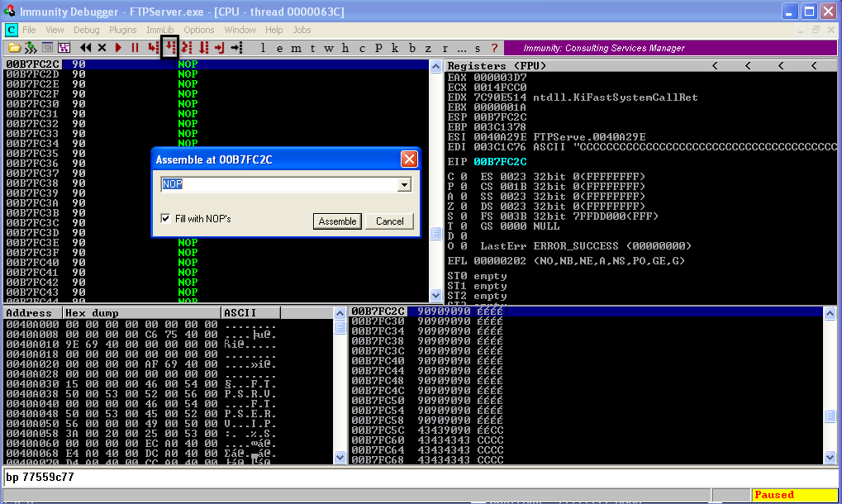
Task: Click the purple graph toolbar icon
Action: click(x=64, y=48)
